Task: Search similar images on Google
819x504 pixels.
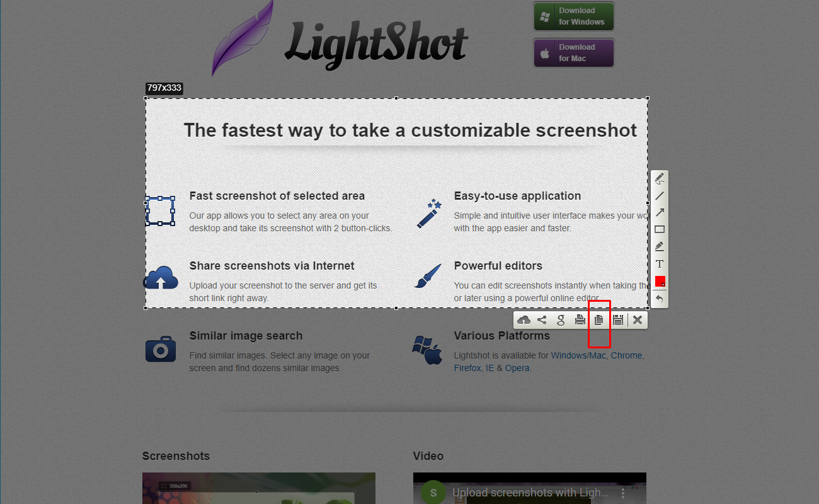Action: [x=561, y=320]
